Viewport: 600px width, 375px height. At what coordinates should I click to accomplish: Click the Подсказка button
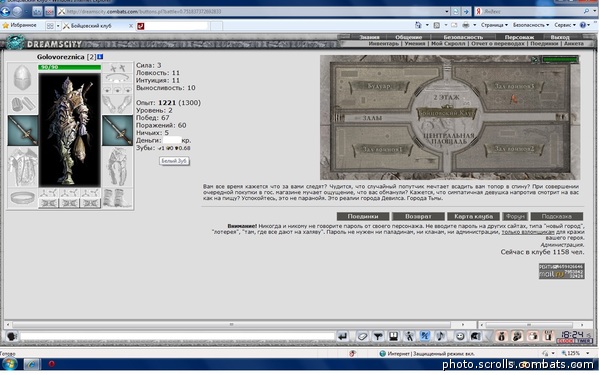click(557, 217)
